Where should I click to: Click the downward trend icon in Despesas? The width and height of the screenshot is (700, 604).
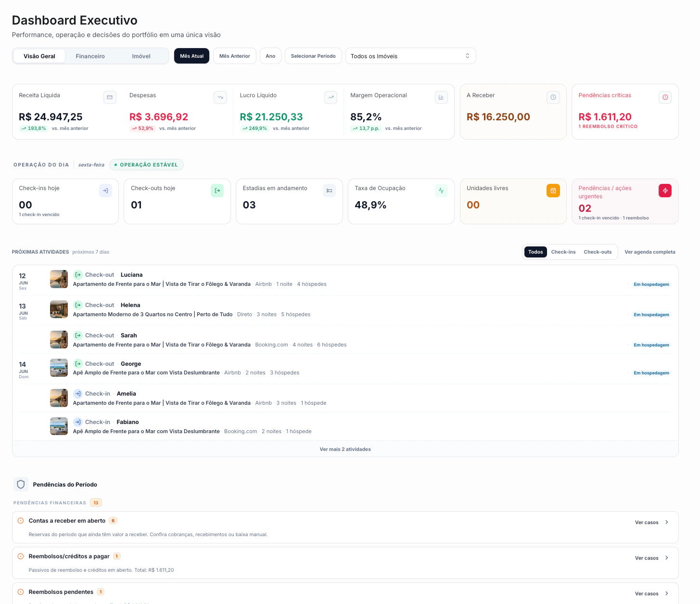click(220, 97)
